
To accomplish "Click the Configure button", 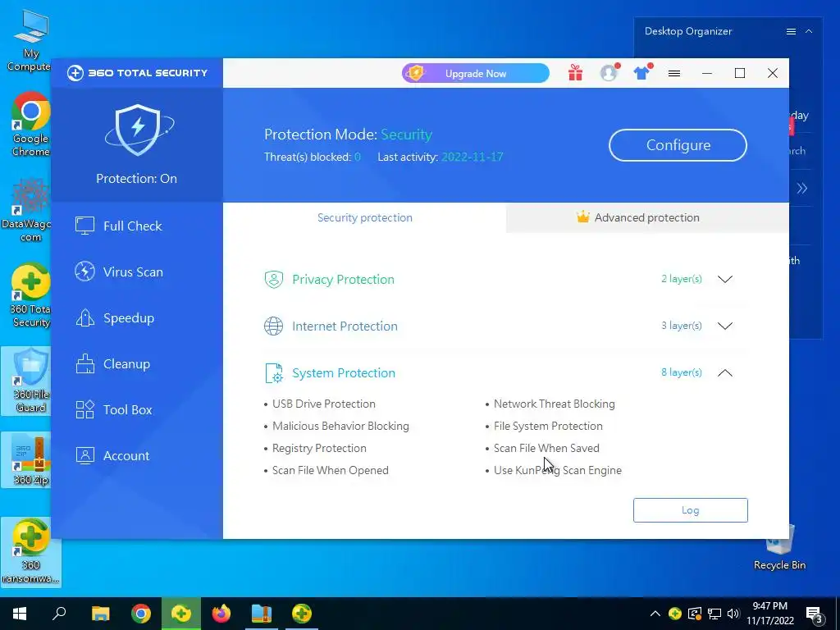I will click(678, 145).
